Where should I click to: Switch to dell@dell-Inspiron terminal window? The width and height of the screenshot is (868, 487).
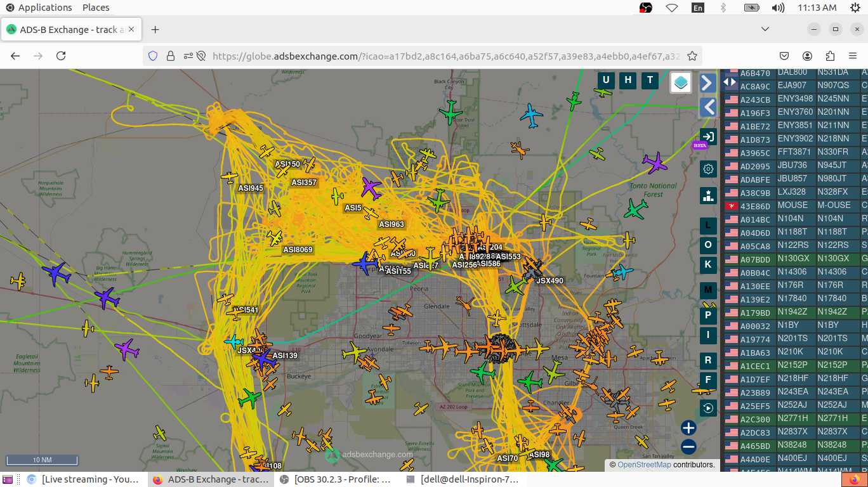[463, 479]
